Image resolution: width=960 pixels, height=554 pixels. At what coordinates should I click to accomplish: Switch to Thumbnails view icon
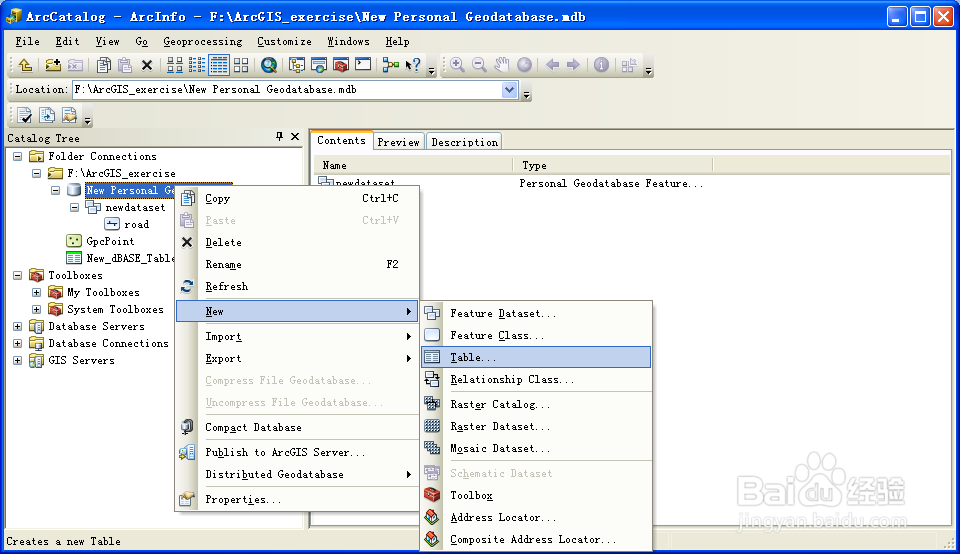click(x=241, y=65)
